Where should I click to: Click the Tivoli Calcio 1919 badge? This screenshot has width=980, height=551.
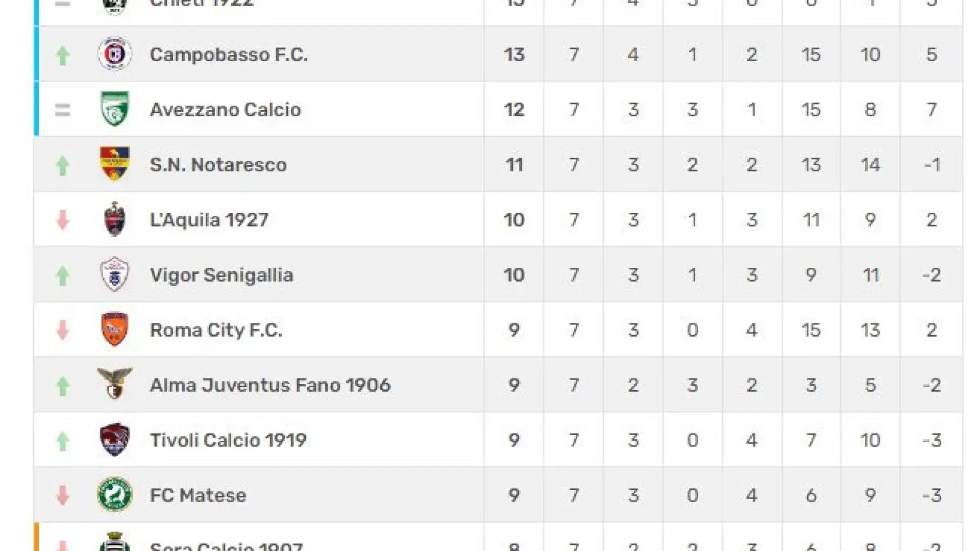pyautogui.click(x=115, y=439)
